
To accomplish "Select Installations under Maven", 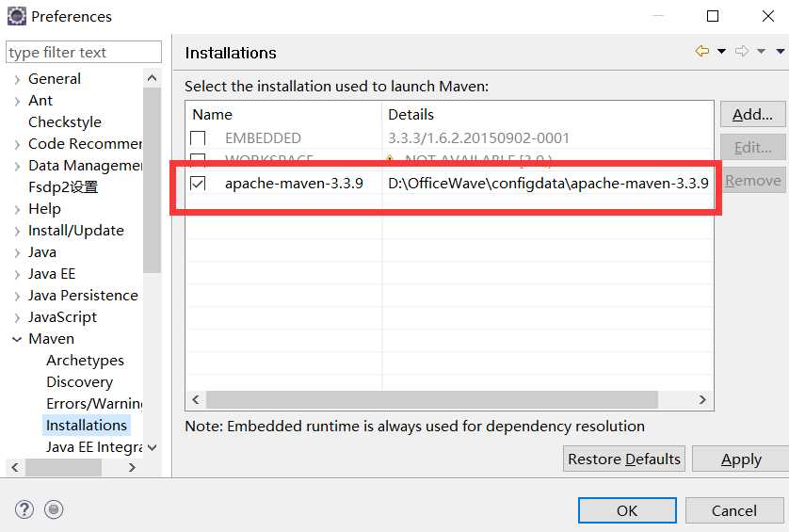I will point(87,426).
